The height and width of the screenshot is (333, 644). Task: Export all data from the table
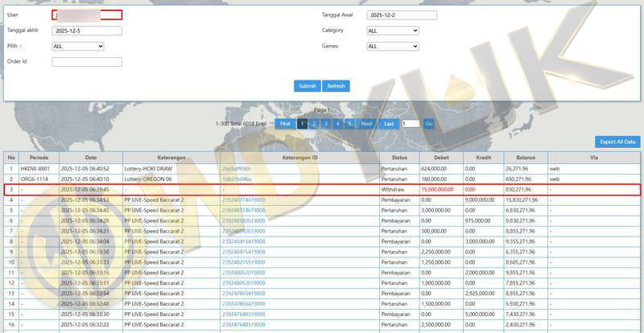pyautogui.click(x=617, y=142)
